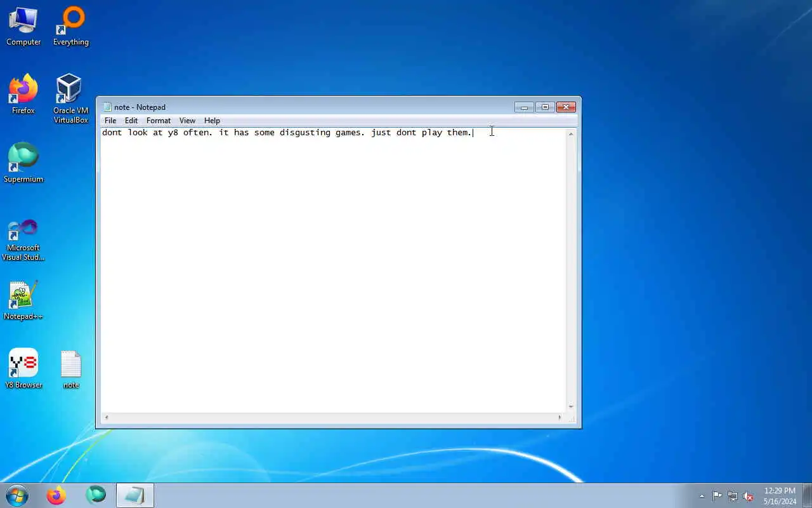
Task: Launch Supermium from the taskbar
Action: [96, 495]
